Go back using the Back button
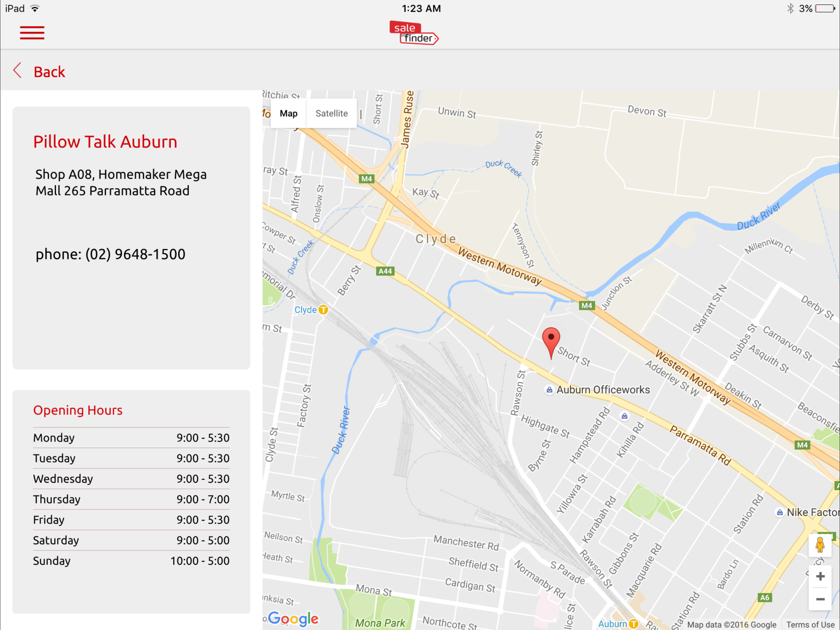This screenshot has width=840, height=630. [x=39, y=71]
